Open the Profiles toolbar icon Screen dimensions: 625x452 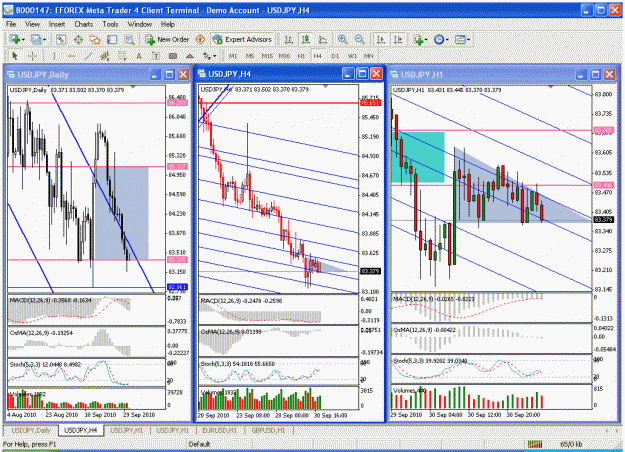(36, 39)
